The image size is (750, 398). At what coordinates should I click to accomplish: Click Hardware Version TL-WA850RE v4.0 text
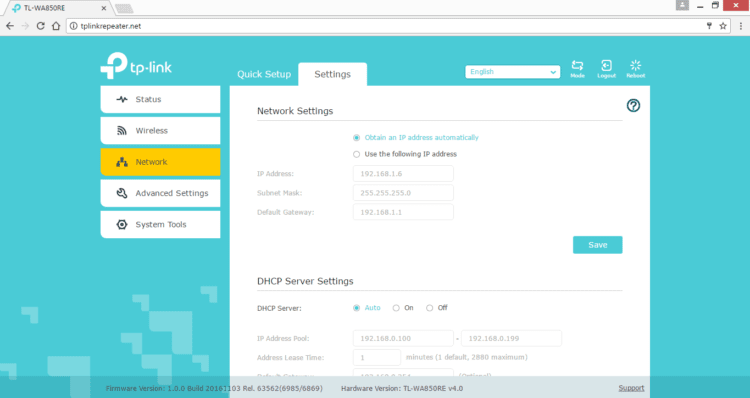pyautogui.click(x=402, y=388)
